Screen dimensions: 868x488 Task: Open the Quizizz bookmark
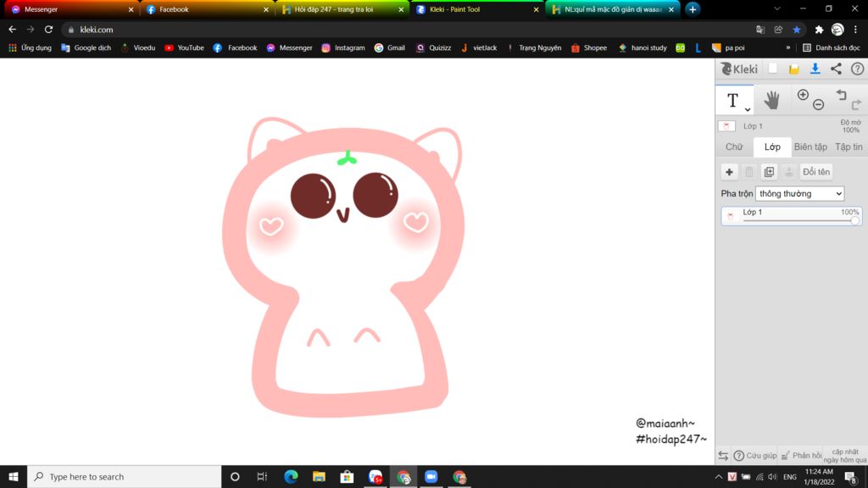coord(433,47)
